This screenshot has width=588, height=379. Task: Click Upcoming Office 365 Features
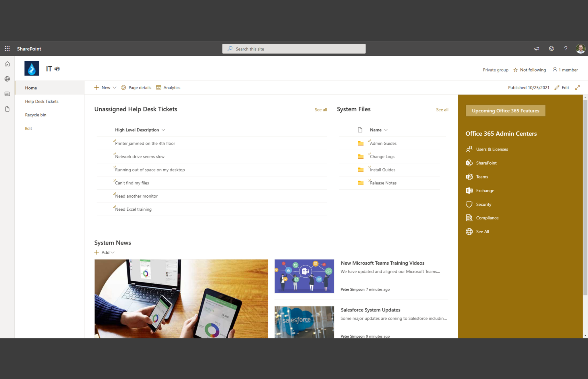pyautogui.click(x=505, y=111)
